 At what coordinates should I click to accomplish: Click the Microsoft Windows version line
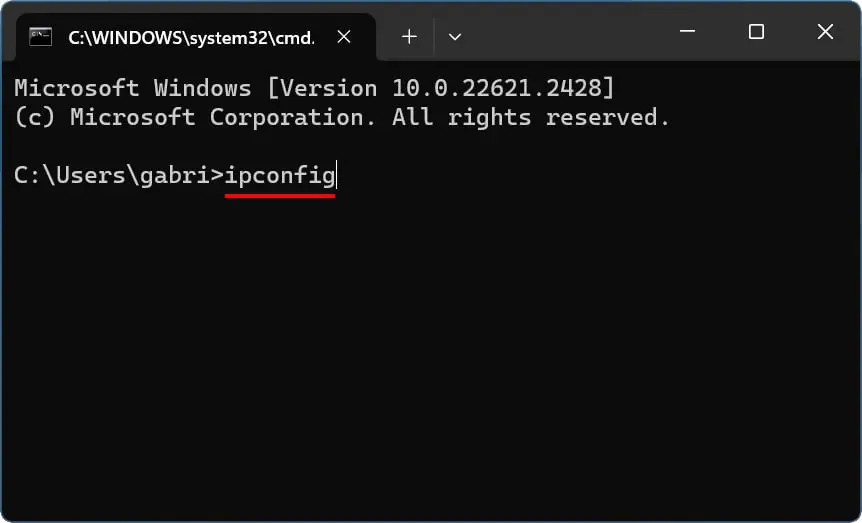[x=314, y=88]
